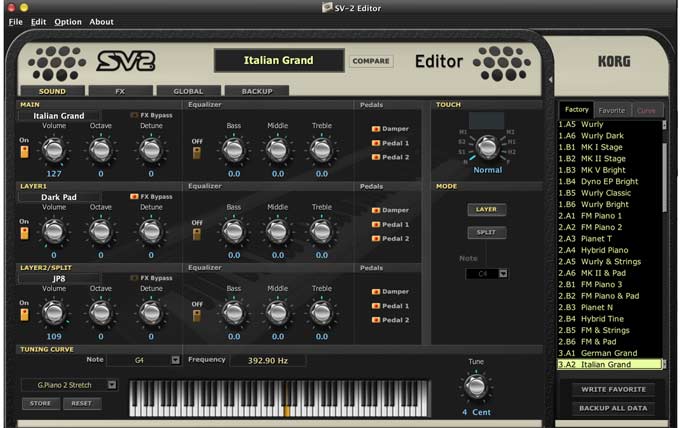680x428 pixels.
Task: Toggle the LAYER2/SPLIT Damper pedal
Action: [376, 291]
